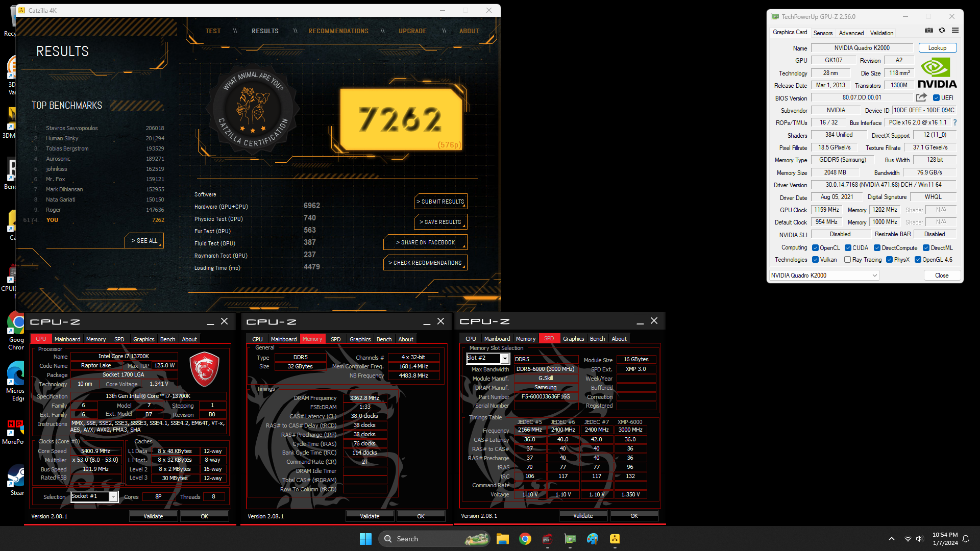Click SUBMIT RESULTS in Catzilla
This screenshot has width=980, height=551.
pos(440,202)
